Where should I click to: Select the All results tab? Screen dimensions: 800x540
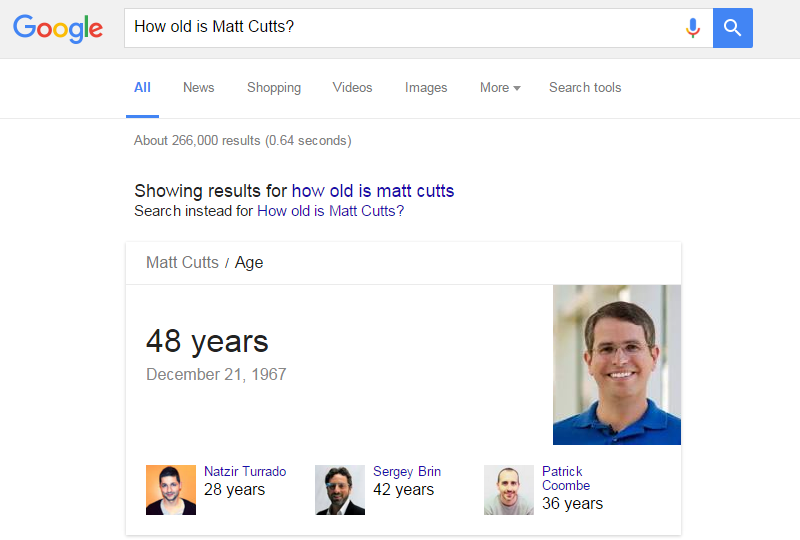(142, 88)
